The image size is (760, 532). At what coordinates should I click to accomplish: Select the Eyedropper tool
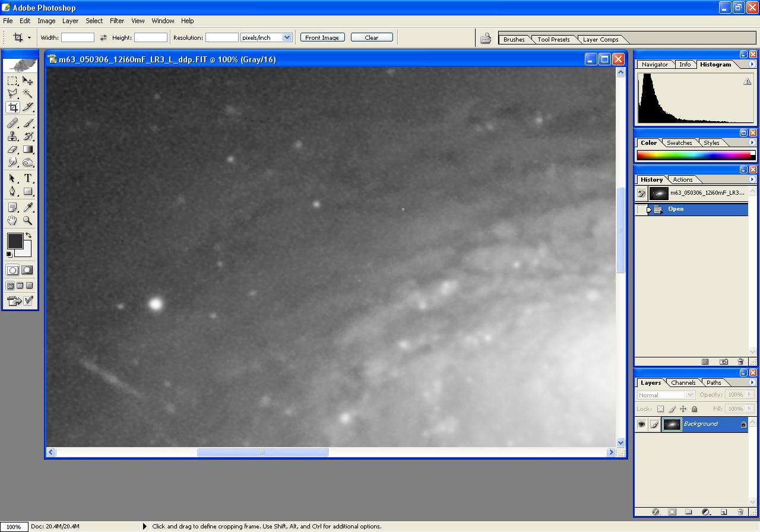click(x=28, y=207)
